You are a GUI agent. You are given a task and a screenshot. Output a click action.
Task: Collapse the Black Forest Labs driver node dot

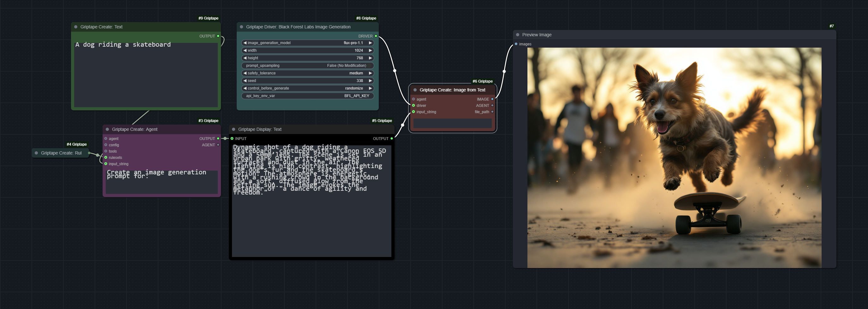pos(241,27)
